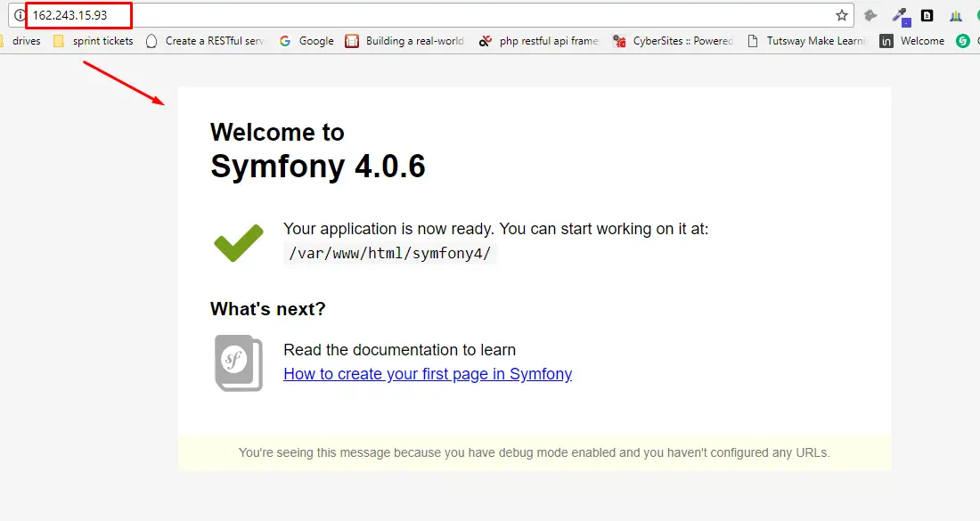This screenshot has width=980, height=521.
Task: Open the drives bookmark folder
Action: pos(21,41)
